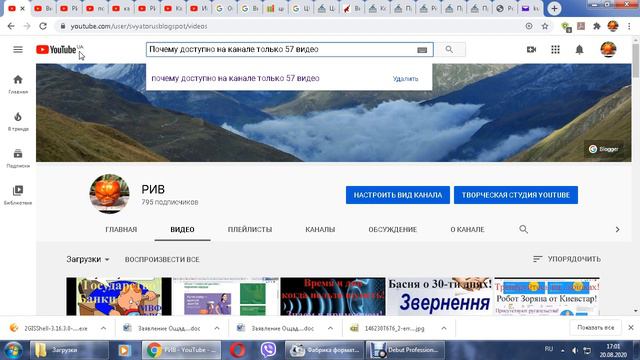Click the RU language indicator in the tray
This screenshot has width=640, height=360.
click(x=549, y=349)
